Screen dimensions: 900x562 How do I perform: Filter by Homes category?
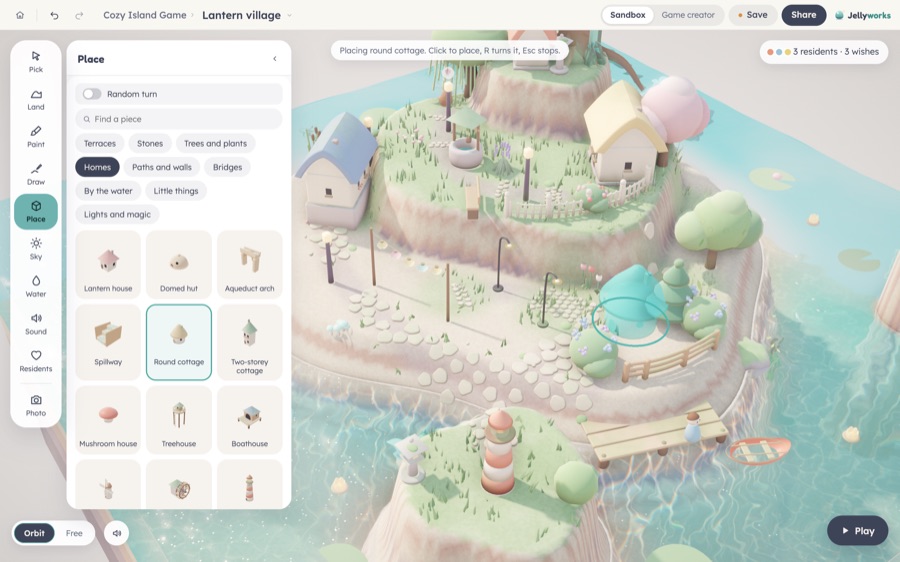coord(98,167)
